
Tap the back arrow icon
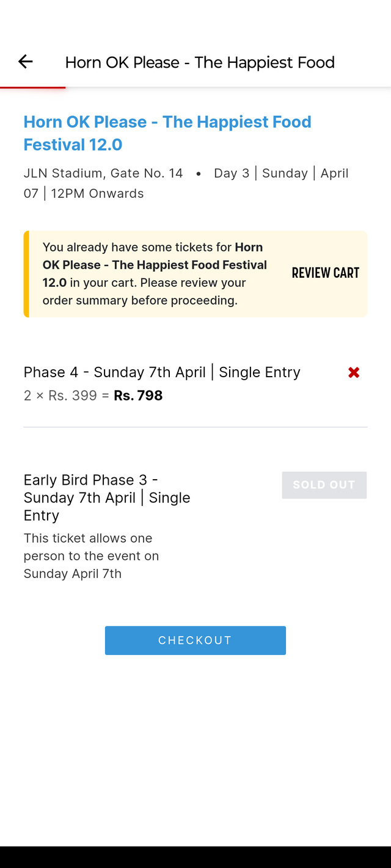pyautogui.click(x=25, y=62)
